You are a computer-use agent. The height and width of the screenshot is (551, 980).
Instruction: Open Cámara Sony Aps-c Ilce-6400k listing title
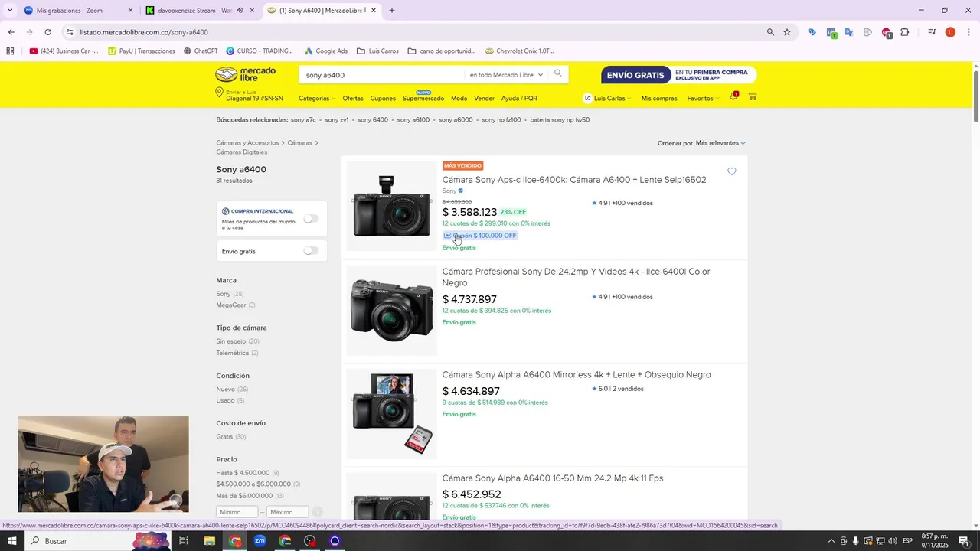pos(574,180)
